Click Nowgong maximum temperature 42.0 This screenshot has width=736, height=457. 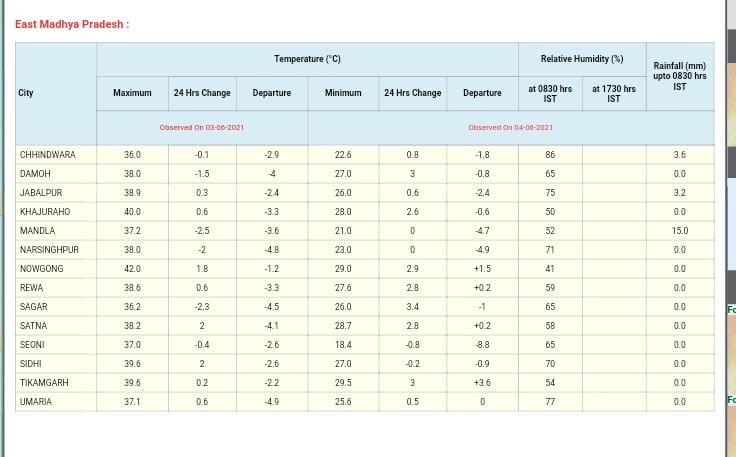click(132, 269)
